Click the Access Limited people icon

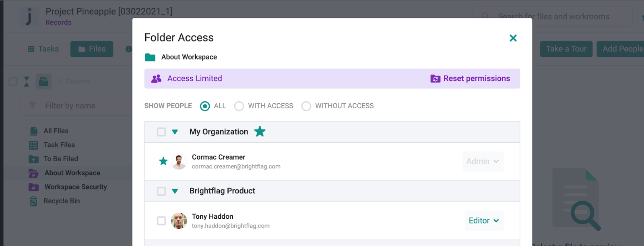click(x=156, y=79)
